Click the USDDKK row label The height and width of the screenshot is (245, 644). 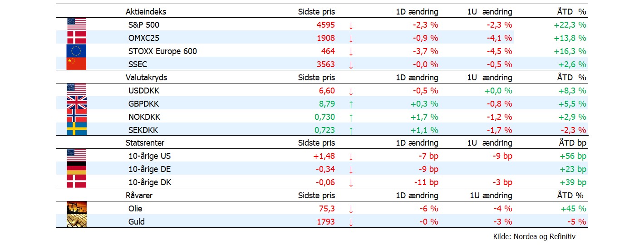click(144, 91)
